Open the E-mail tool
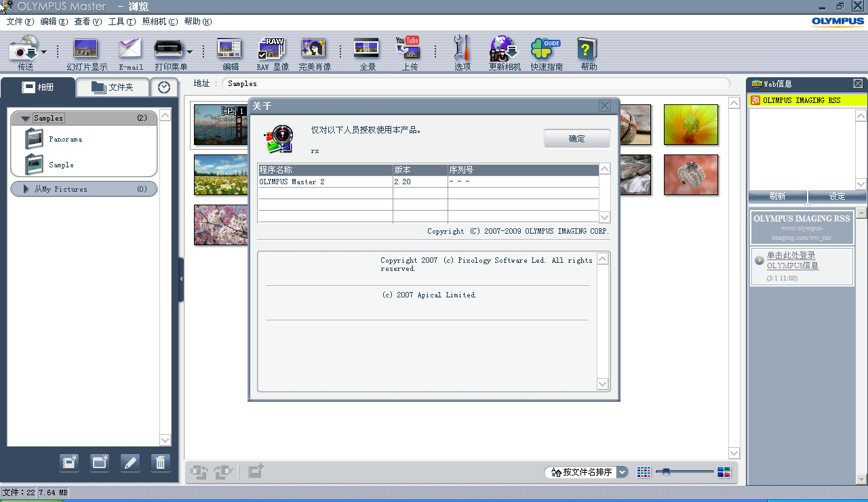This screenshot has height=502, width=868. (x=129, y=49)
